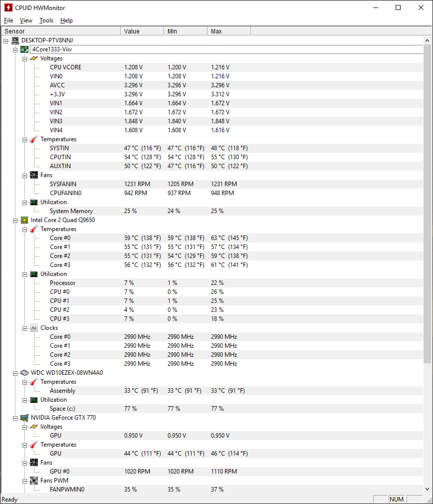Viewport: 433px width, 504px height.
Task: Click the fan icon under 4Core1333-Viiv
Action: click(x=34, y=175)
